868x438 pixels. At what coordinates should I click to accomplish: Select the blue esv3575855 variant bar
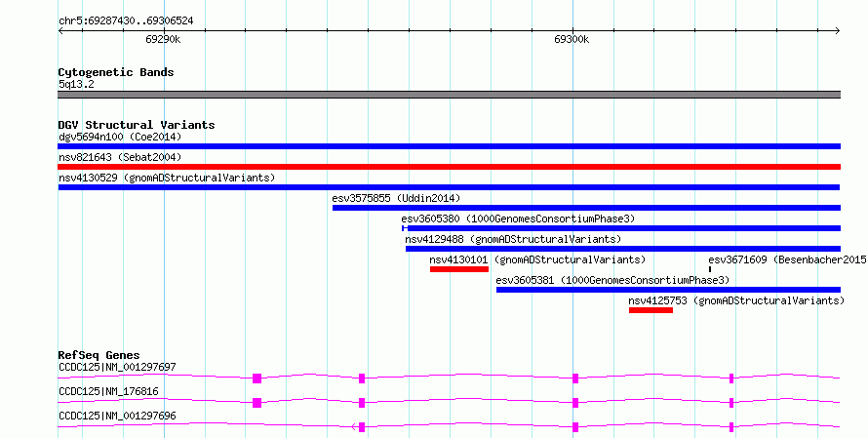[586, 208]
